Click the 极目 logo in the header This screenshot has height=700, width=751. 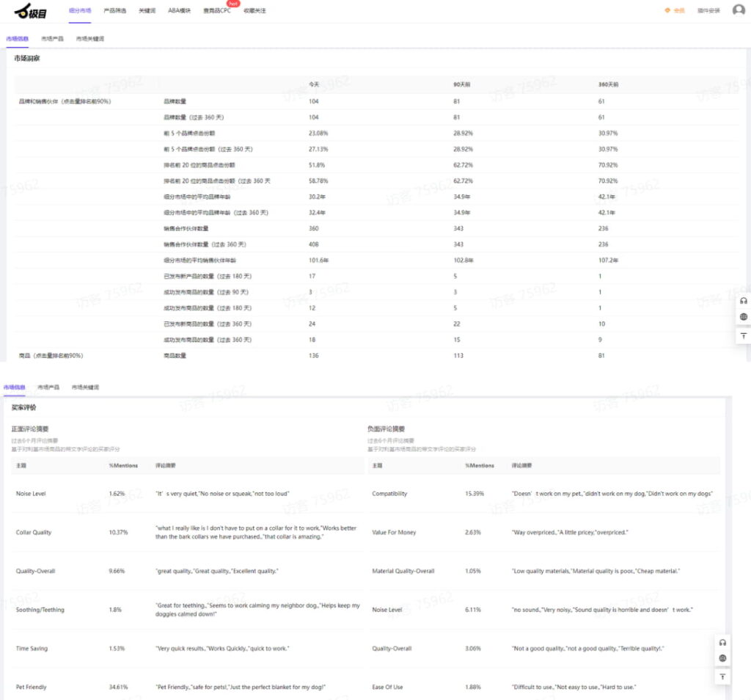point(31,11)
